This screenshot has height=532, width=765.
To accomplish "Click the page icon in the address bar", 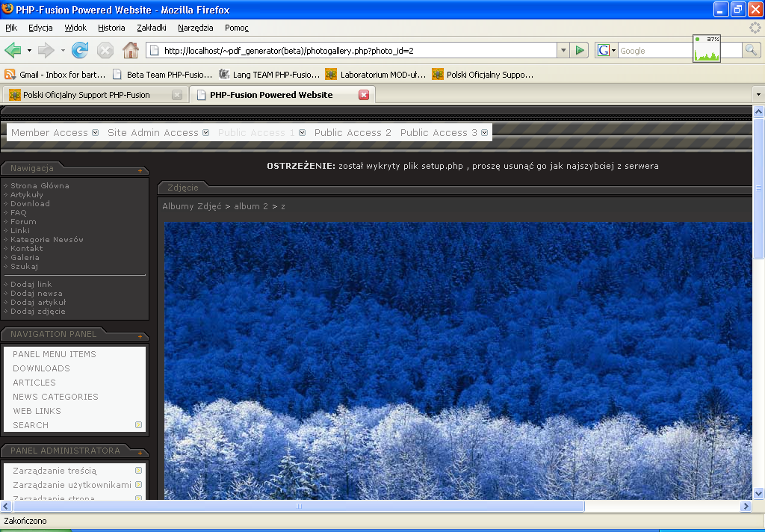I will 154,50.
